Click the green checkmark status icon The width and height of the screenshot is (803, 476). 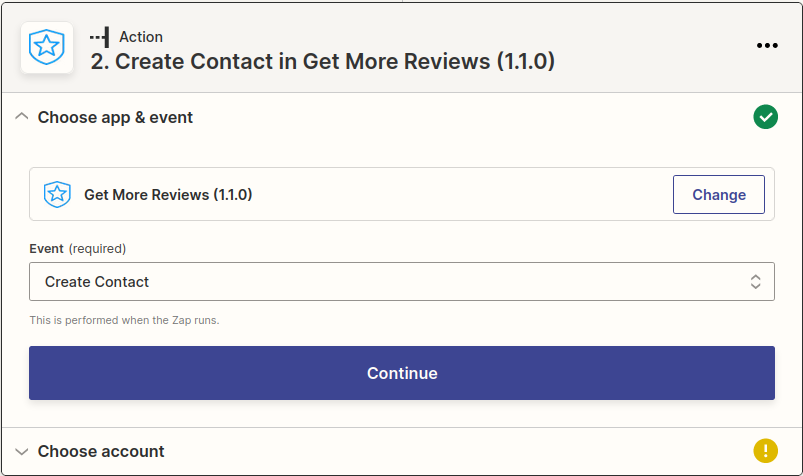(765, 118)
